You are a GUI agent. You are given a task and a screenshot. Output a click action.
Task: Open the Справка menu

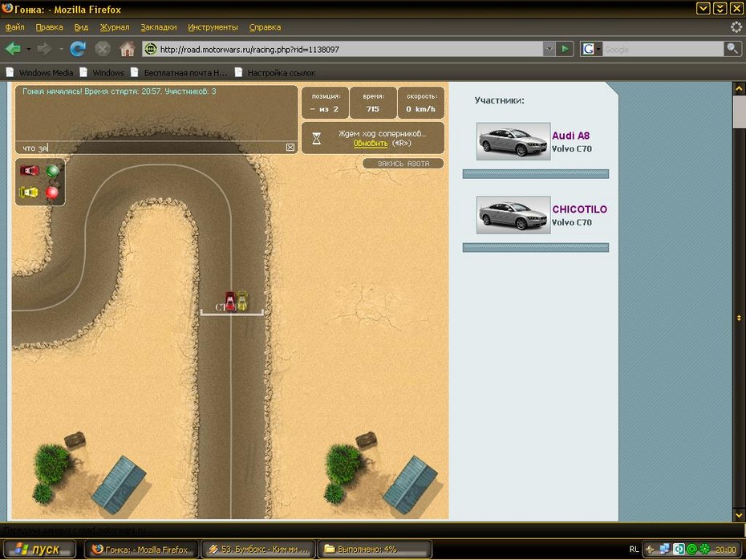coord(265,27)
